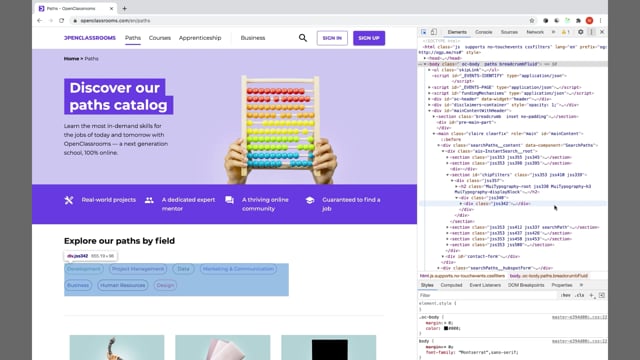Open the Computed styles tab
Viewport: 640px width, 360px height.
tap(451, 285)
